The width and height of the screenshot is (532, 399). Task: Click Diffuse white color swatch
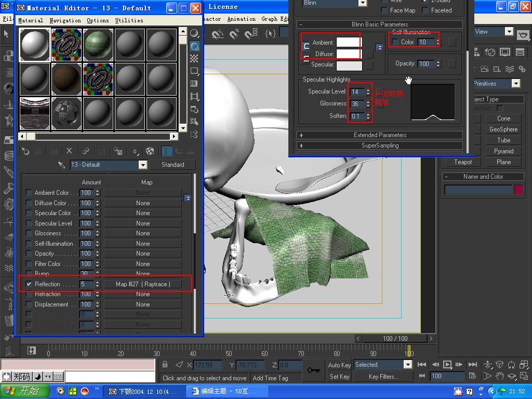(349, 54)
